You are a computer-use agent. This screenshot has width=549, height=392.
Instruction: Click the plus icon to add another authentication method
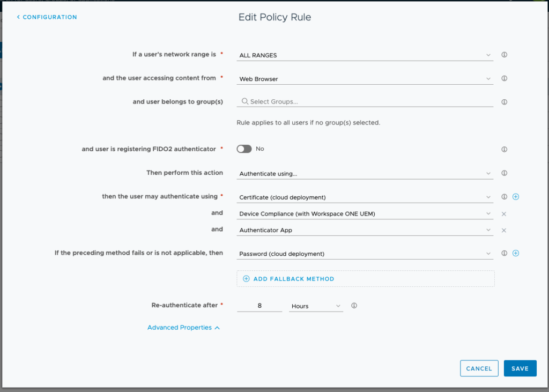(x=516, y=196)
